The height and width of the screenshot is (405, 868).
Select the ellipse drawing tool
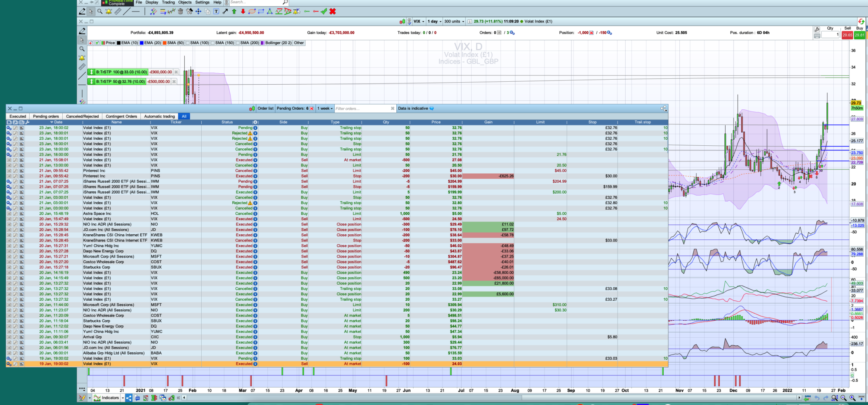click(x=252, y=11)
